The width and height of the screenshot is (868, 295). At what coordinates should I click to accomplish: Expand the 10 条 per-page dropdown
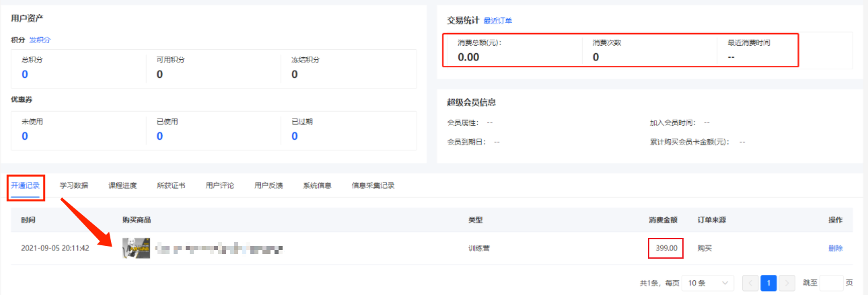(708, 283)
